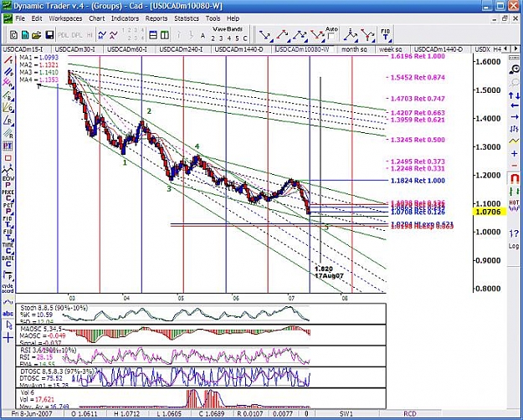The image size is (523, 420).
Task: Click the red minus icon on right sidebar
Action: (x=514, y=166)
